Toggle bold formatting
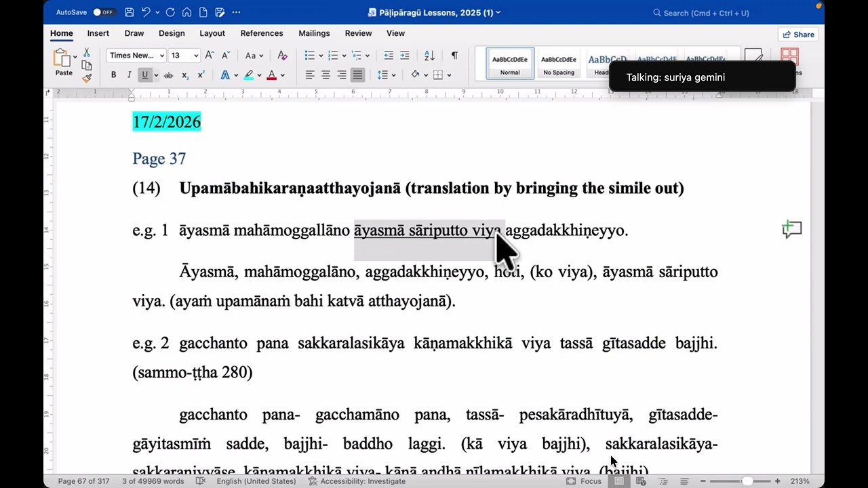The image size is (868, 488). pos(113,75)
